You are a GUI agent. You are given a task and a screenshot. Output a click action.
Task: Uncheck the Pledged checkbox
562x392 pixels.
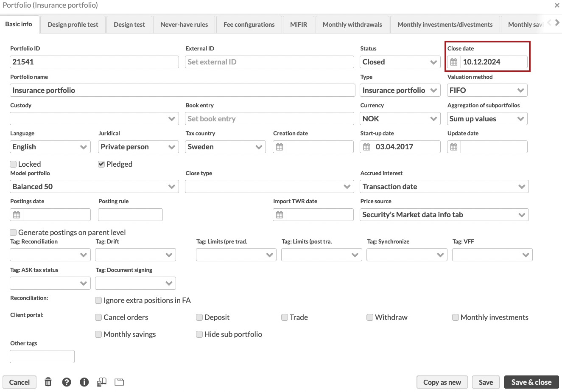click(x=101, y=164)
